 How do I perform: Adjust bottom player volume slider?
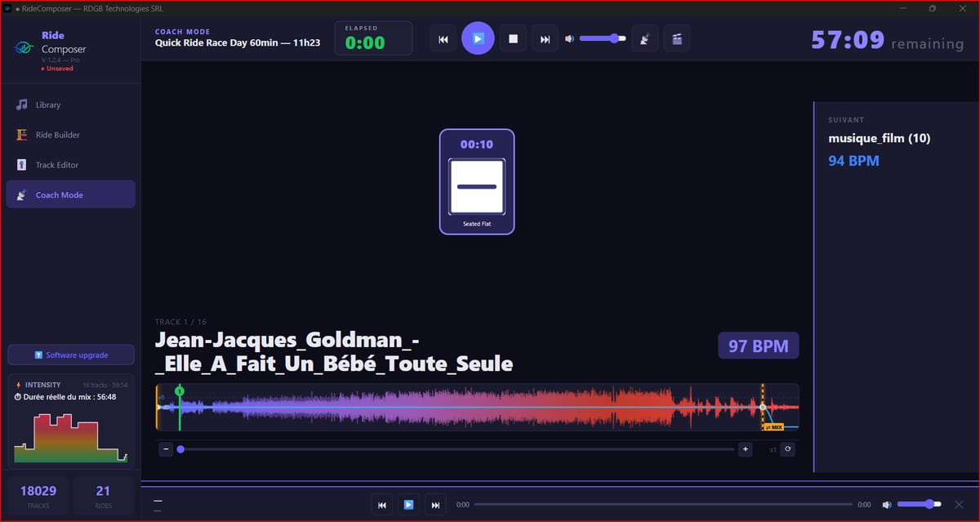920,505
